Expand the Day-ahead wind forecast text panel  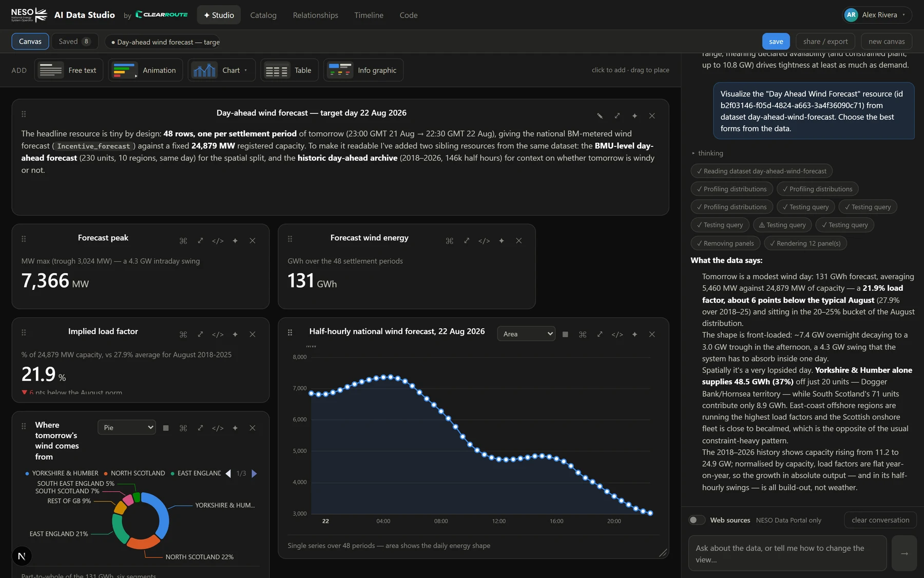coord(617,116)
